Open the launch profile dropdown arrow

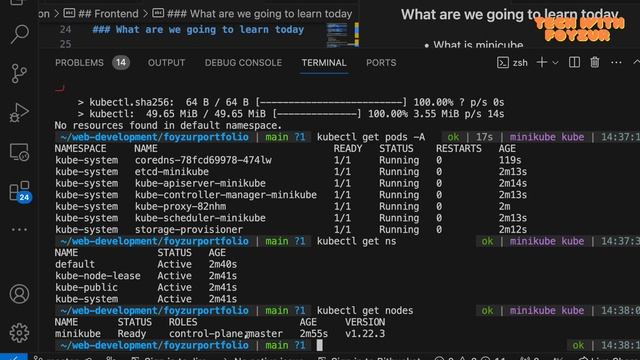point(555,63)
